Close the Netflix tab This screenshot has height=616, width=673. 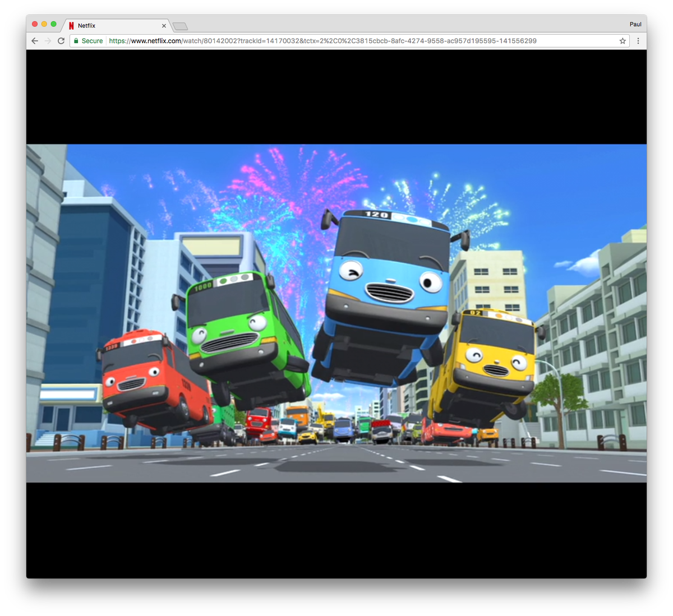tap(164, 26)
